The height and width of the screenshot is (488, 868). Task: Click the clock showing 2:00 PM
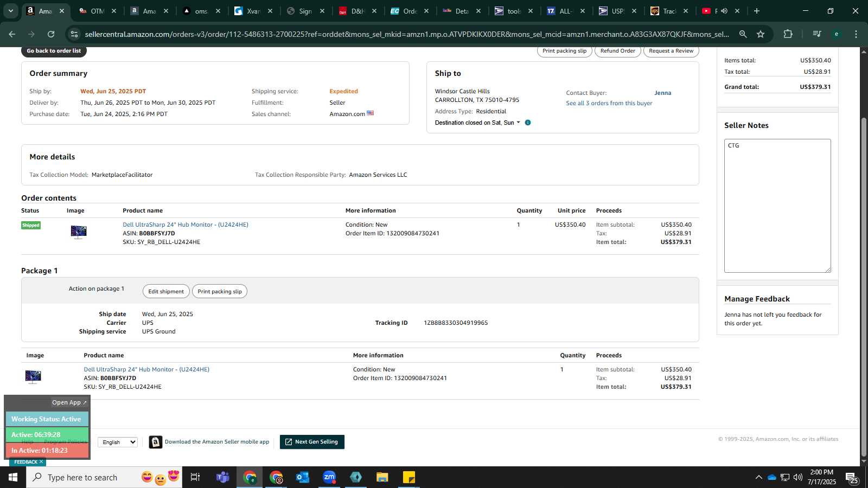[x=821, y=472]
